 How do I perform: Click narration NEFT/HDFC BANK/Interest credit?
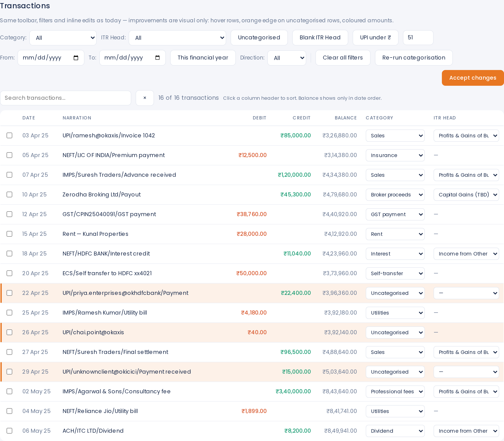point(106,254)
